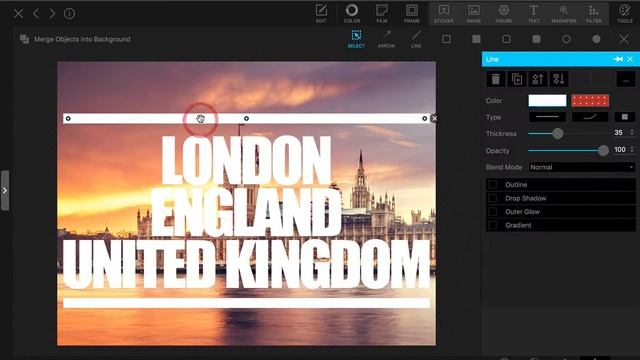Remove the line via canvas X handle
The image size is (640, 360).
tap(434, 118)
